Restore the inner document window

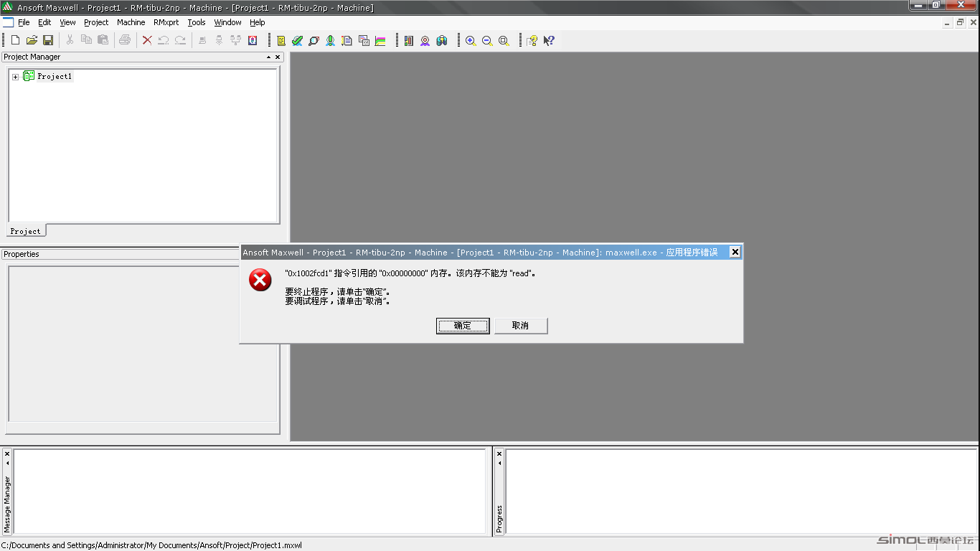click(x=960, y=22)
